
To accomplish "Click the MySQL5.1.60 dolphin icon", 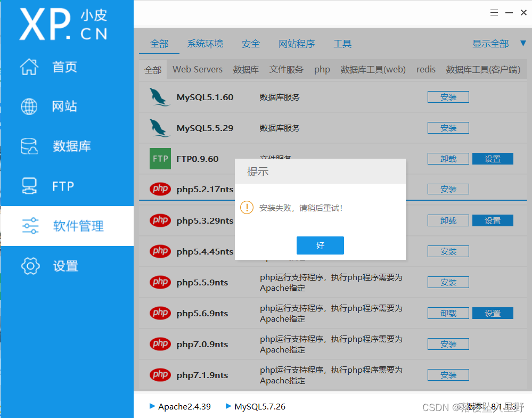I will coord(159,97).
